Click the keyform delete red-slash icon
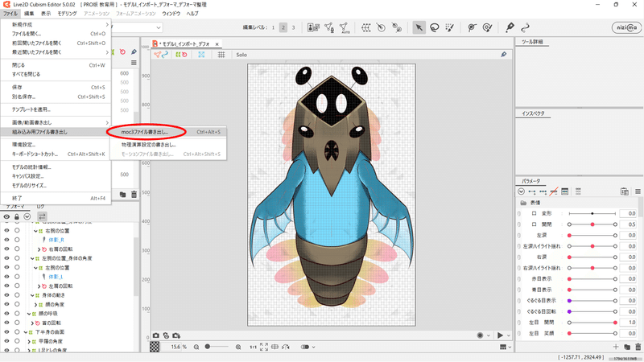The width and height of the screenshot is (644, 362). coord(554,191)
